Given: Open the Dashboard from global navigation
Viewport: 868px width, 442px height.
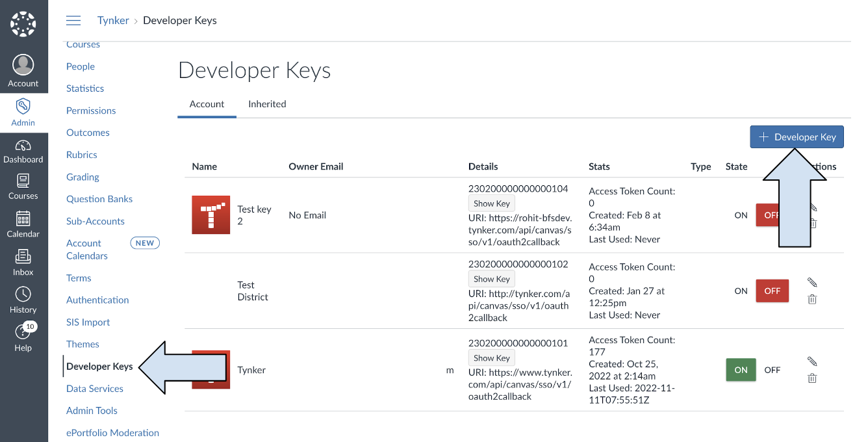Looking at the screenshot, I should click(23, 151).
